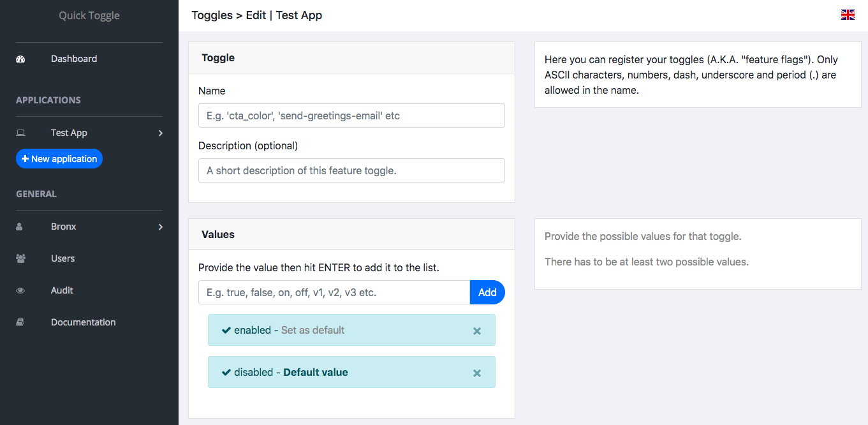The width and height of the screenshot is (868, 425).
Task: Expand the Test App submenu chevron
Action: point(160,133)
